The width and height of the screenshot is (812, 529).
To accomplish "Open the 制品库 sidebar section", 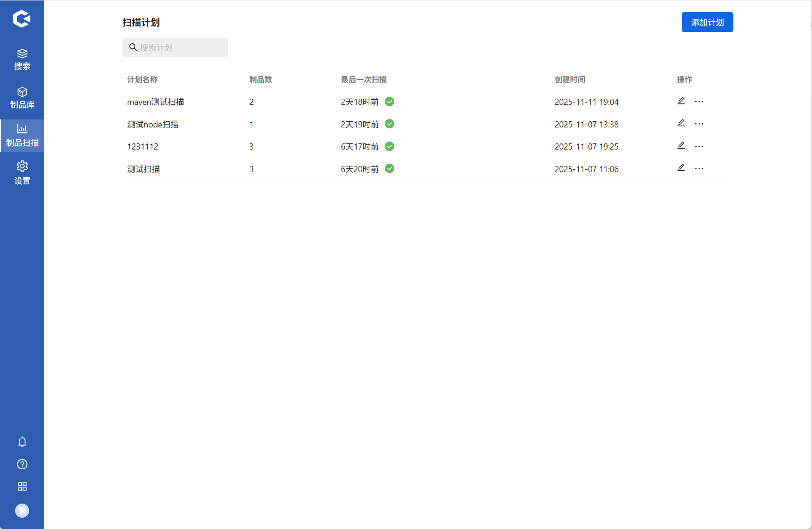I will pyautogui.click(x=22, y=98).
